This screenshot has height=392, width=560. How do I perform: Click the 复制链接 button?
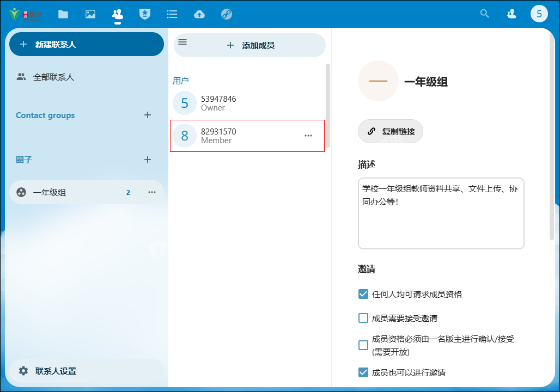tap(391, 131)
